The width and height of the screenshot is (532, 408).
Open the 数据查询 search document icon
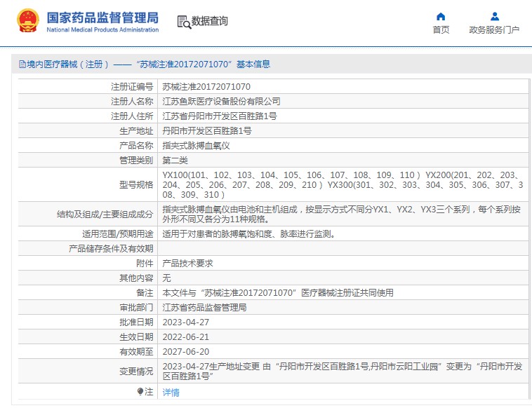[x=184, y=22]
